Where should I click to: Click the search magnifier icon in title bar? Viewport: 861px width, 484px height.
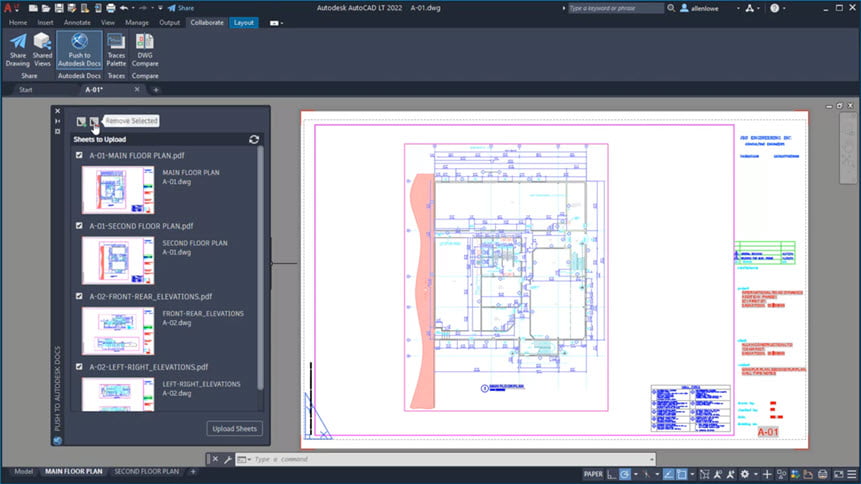tap(671, 8)
